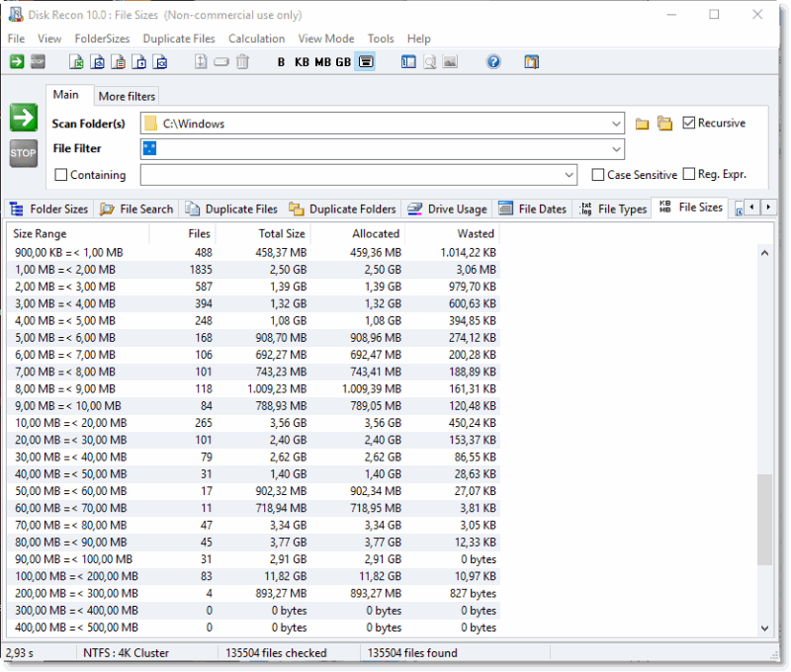
Task: Show sizes in GB units
Action: click(343, 62)
